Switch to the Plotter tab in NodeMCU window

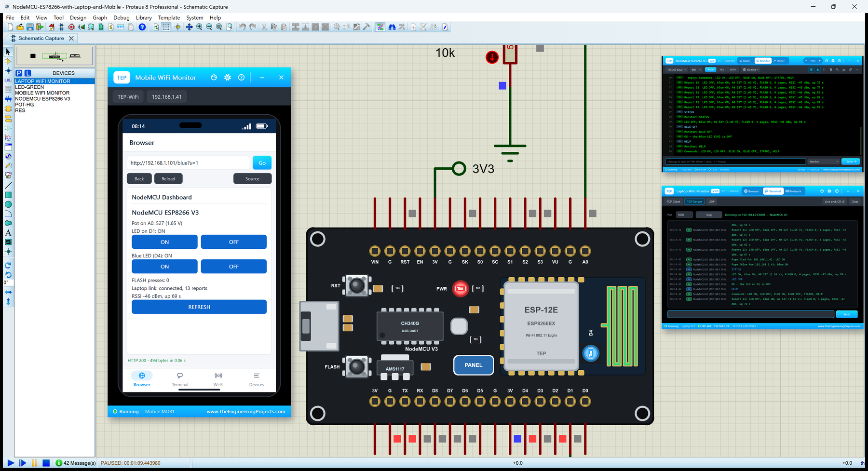click(779, 61)
